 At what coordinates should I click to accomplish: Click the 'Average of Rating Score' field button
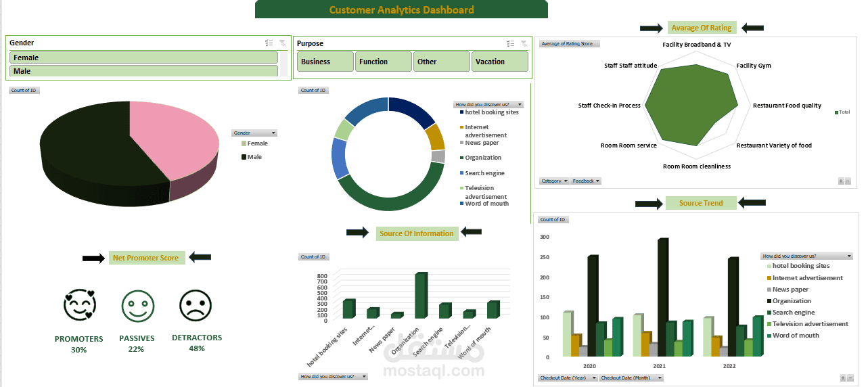coord(569,43)
